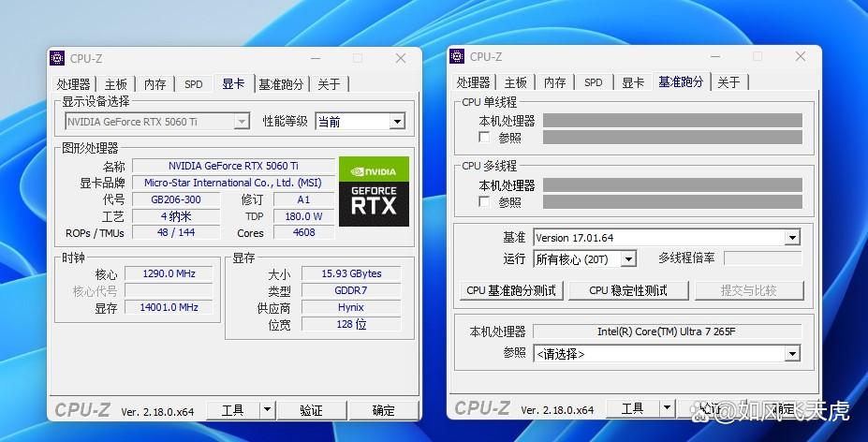
Task: Click revision value A1
Action: (304, 199)
